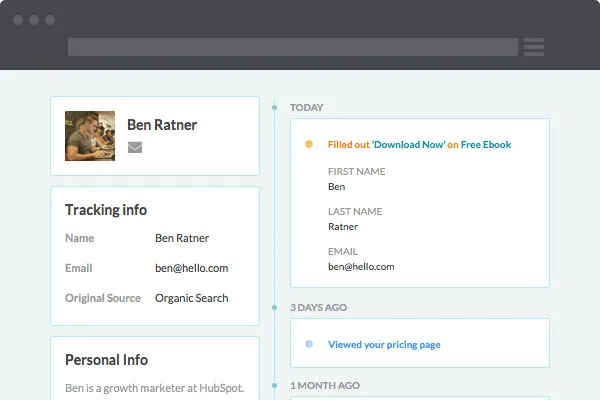600x400 pixels.
Task: Select the TODAY timeline label
Action: click(306, 107)
